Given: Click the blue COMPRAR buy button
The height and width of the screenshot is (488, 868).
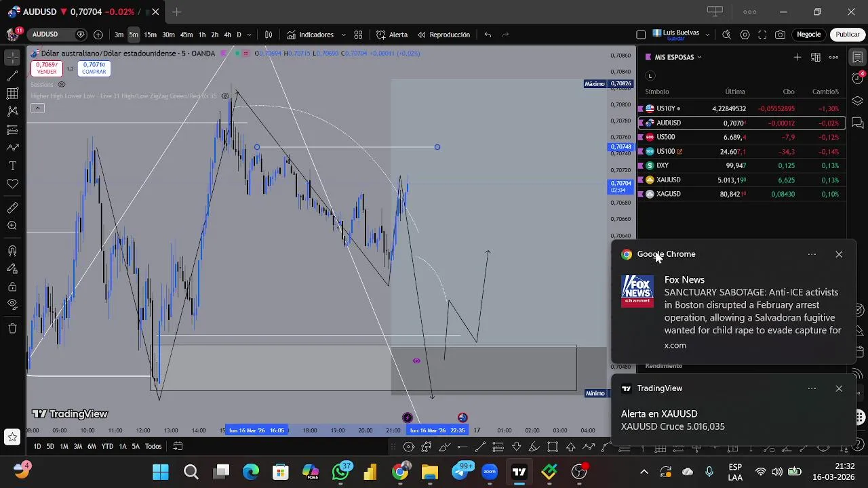Looking at the screenshot, I should (x=94, y=68).
